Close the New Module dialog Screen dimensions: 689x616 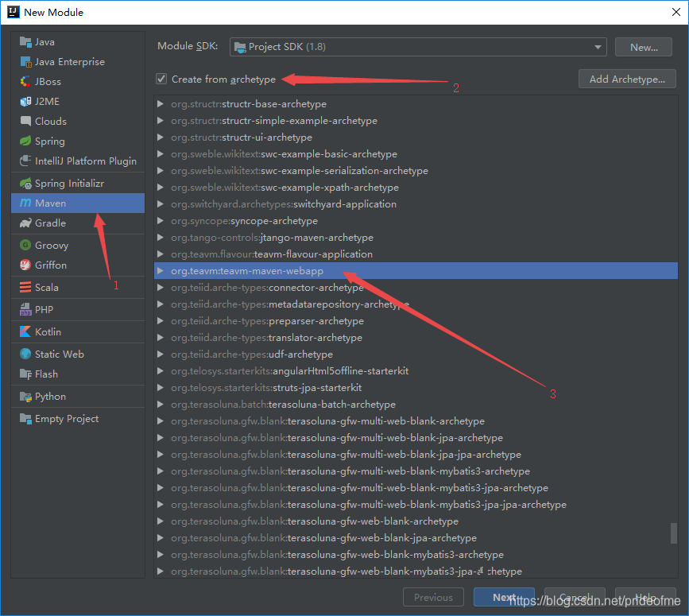coord(676,12)
